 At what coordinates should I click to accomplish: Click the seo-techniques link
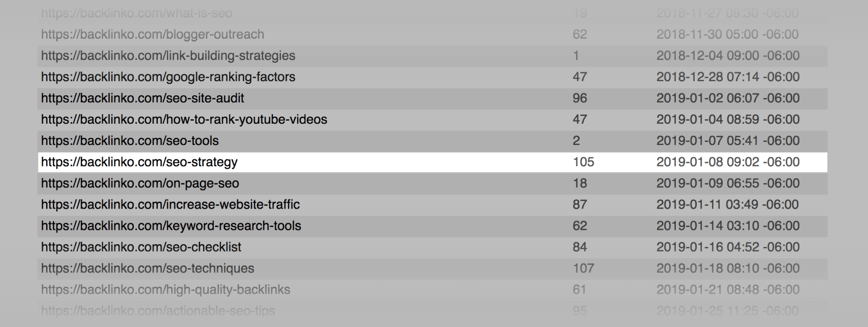pyautogui.click(x=147, y=268)
